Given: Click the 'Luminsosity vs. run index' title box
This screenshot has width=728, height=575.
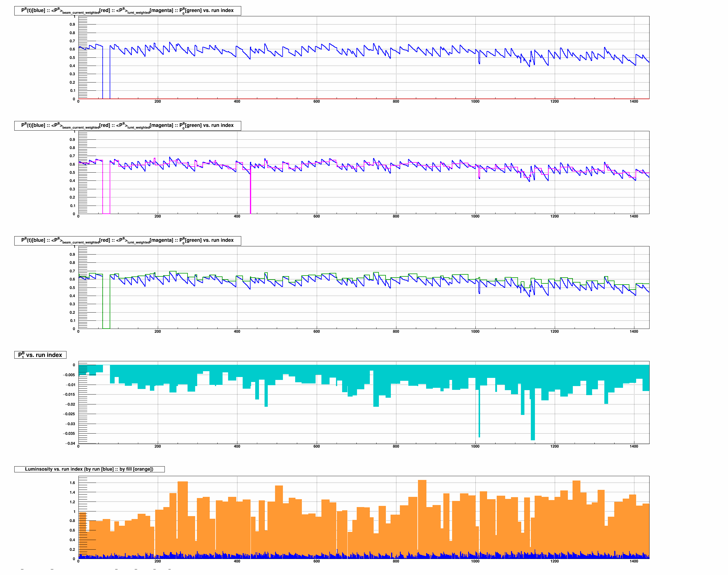Looking at the screenshot, I should (89, 469).
